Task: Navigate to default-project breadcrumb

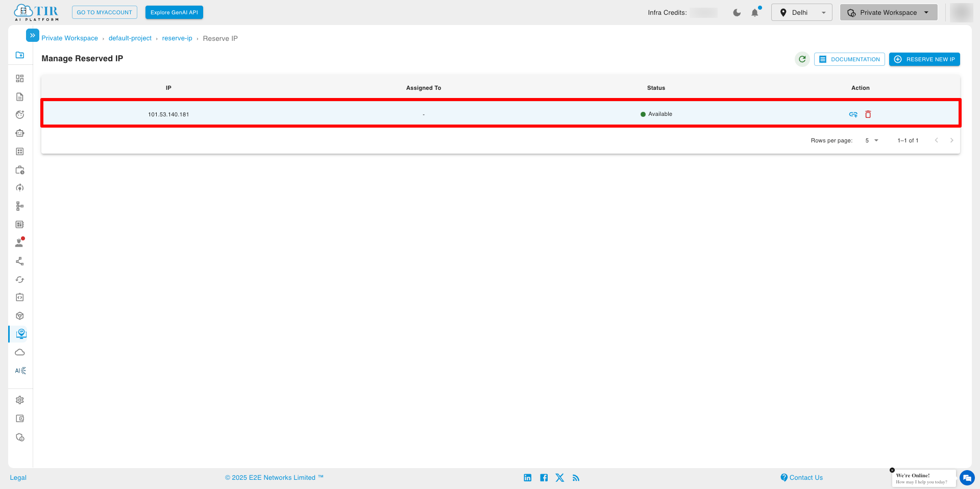Action: coord(130,38)
